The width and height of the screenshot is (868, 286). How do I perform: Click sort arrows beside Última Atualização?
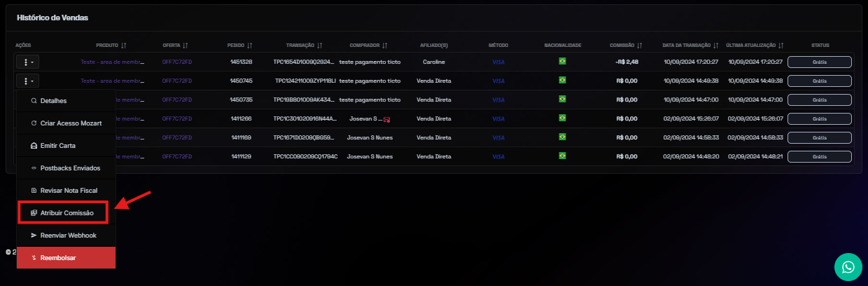(781, 46)
